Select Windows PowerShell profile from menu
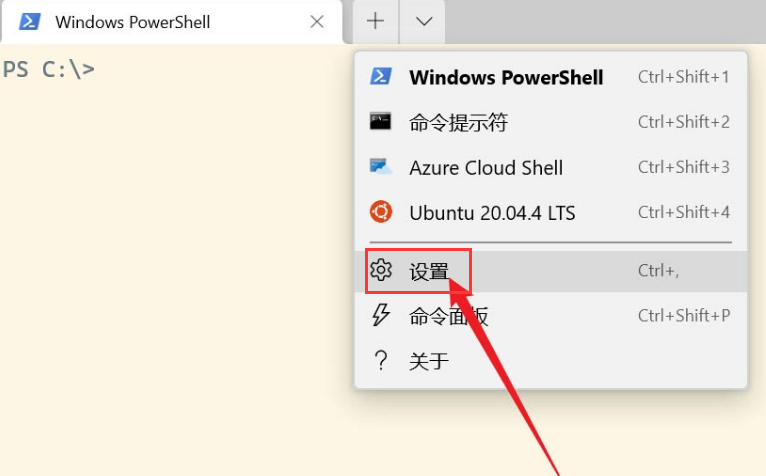Viewport: 766px width, 476px height. 506,77
